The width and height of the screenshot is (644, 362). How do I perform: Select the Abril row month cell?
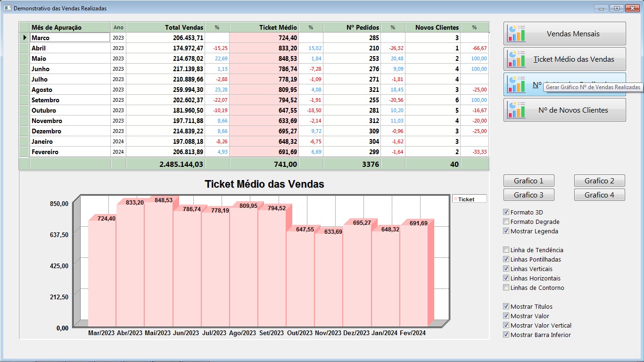[x=70, y=48]
